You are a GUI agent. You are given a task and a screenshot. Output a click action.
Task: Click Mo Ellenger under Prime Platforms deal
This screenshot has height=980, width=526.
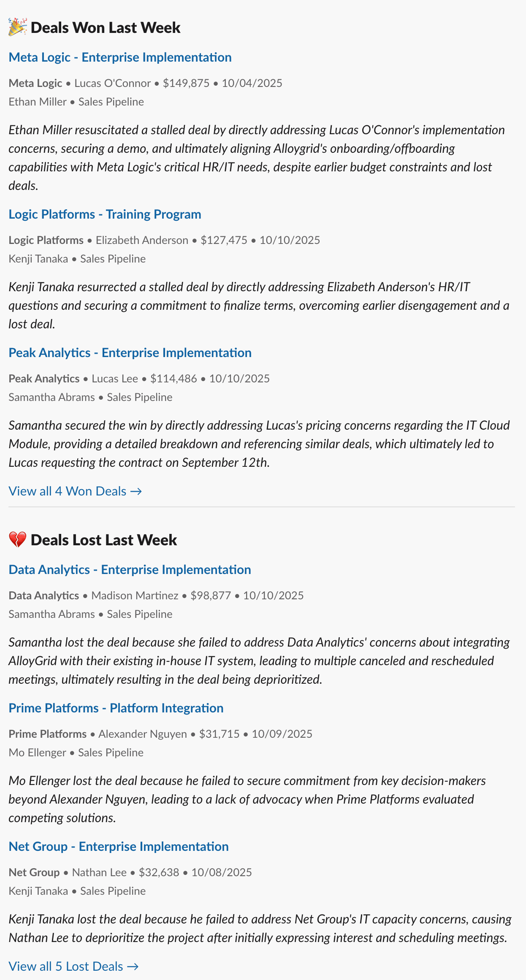coord(37,753)
